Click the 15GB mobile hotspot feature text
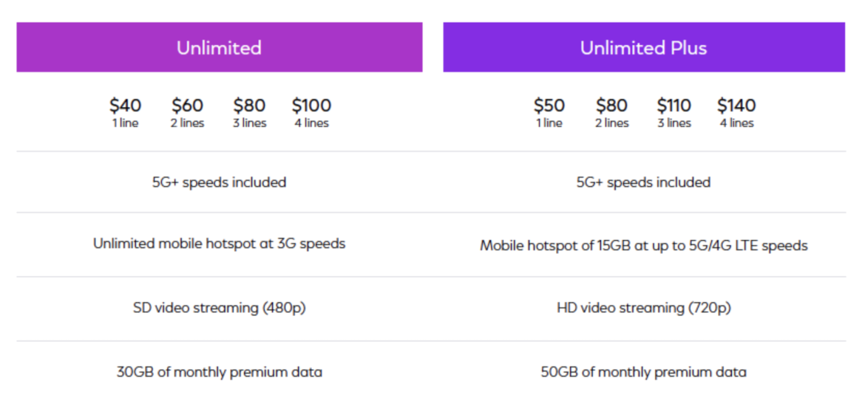The height and width of the screenshot is (398, 868). pos(644,246)
